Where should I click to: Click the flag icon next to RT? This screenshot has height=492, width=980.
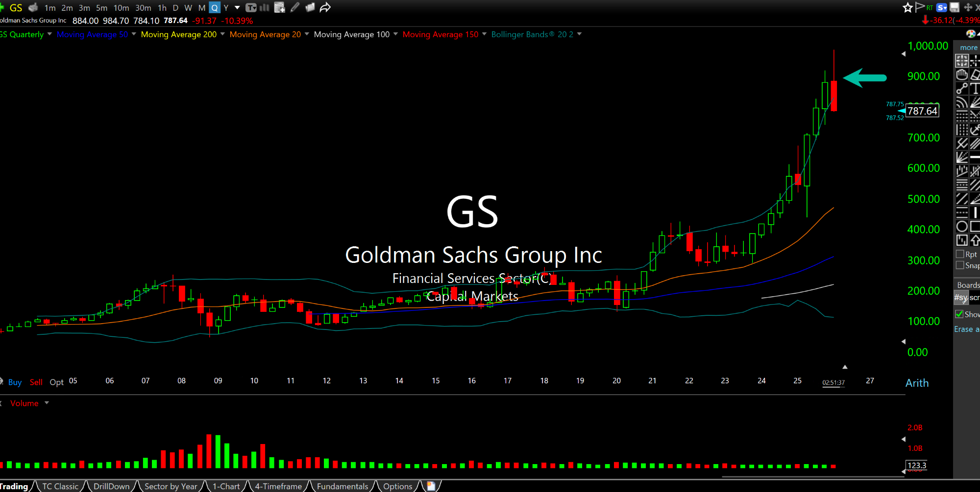click(x=920, y=7)
